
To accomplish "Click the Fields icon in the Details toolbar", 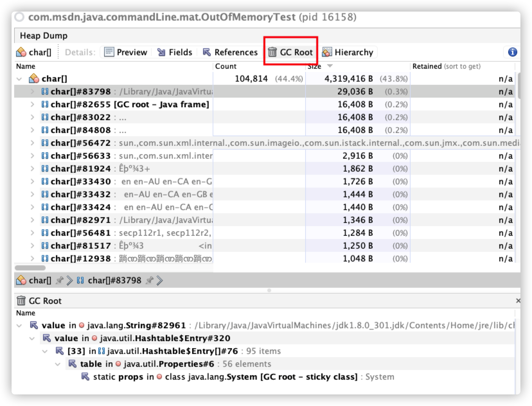I will click(162, 52).
